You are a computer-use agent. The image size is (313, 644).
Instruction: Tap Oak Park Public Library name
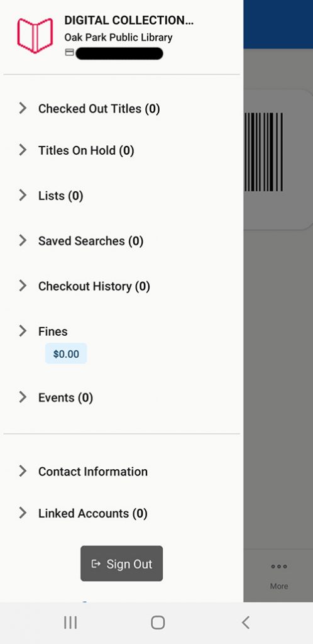(x=118, y=37)
